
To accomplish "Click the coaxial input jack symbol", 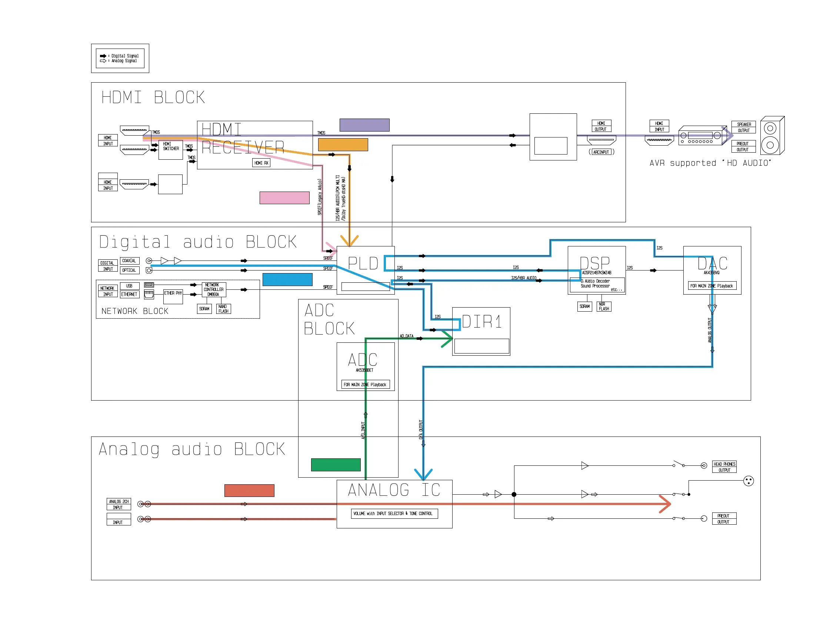I will pos(149,260).
